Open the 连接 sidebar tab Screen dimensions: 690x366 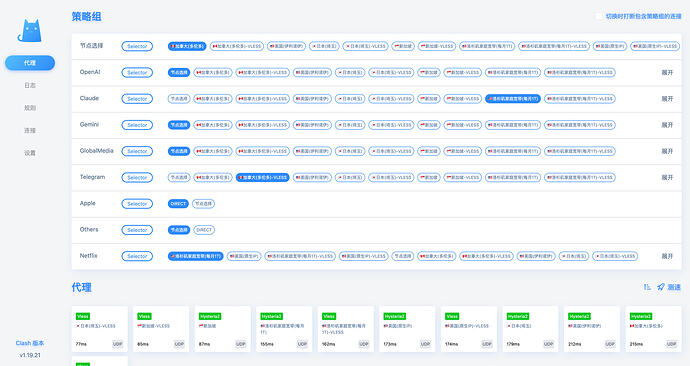coord(30,130)
